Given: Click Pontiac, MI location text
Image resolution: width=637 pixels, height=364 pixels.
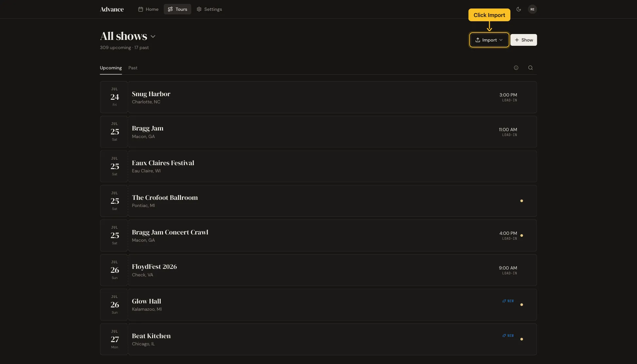Looking at the screenshot, I should [143, 206].
